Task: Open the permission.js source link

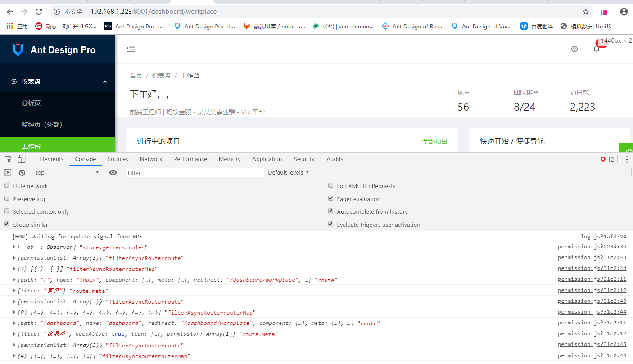Action: (x=592, y=247)
